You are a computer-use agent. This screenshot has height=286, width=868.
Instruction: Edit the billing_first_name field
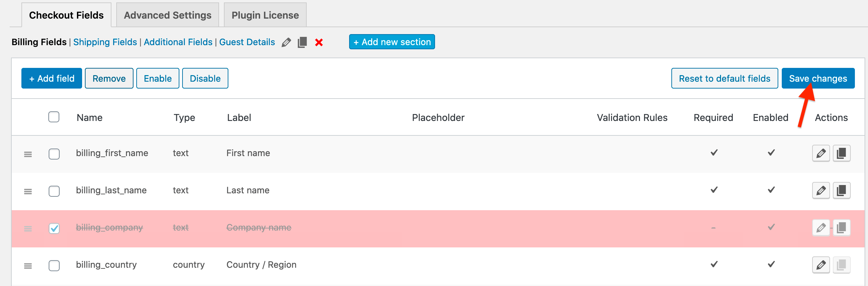[x=821, y=153]
